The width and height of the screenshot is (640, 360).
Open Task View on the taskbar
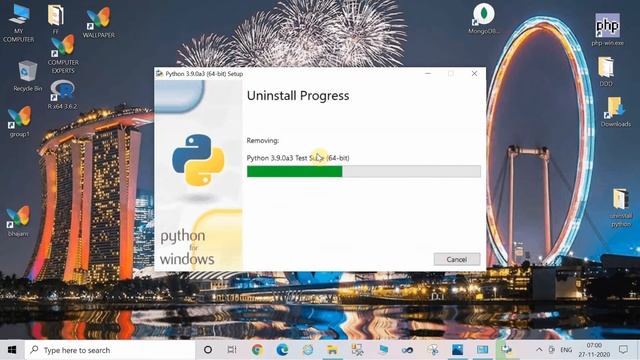pos(232,350)
